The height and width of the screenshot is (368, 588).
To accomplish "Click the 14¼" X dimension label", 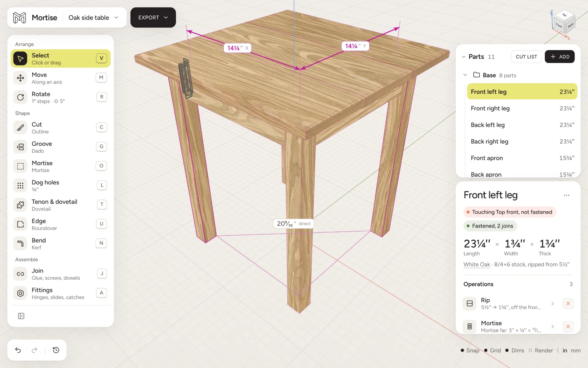I will click(238, 48).
